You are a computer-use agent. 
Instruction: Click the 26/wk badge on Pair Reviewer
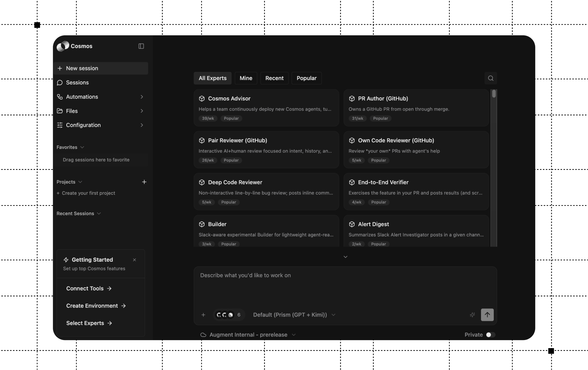click(208, 160)
